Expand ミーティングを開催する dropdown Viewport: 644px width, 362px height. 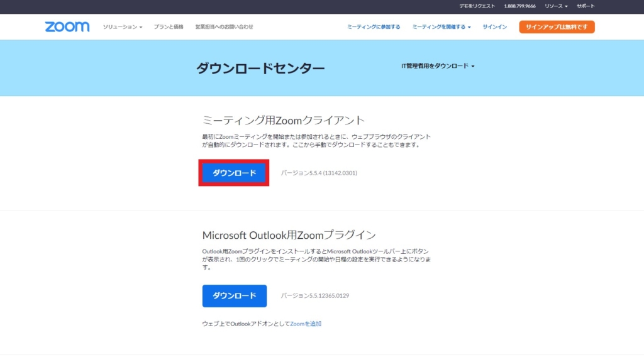click(441, 26)
